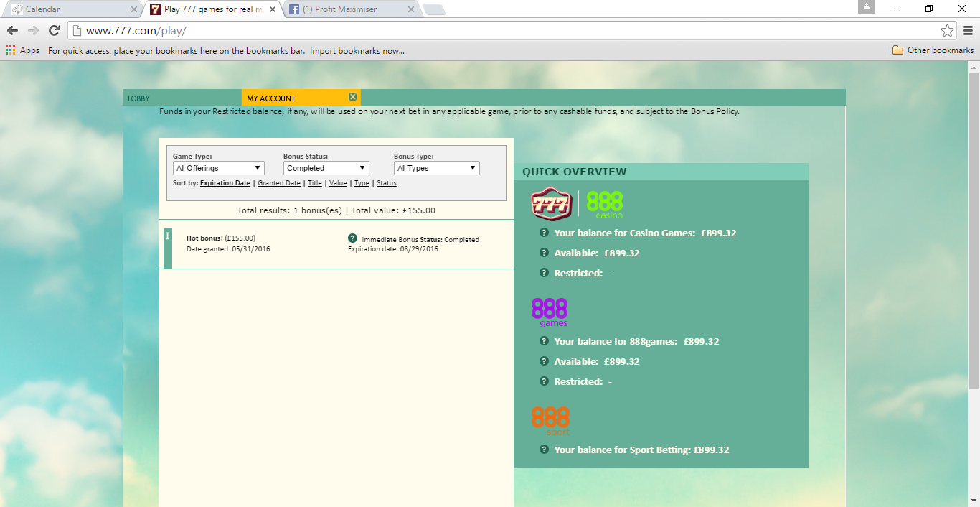Click Import bookmarks now link
This screenshot has width=980, height=507.
click(x=357, y=51)
